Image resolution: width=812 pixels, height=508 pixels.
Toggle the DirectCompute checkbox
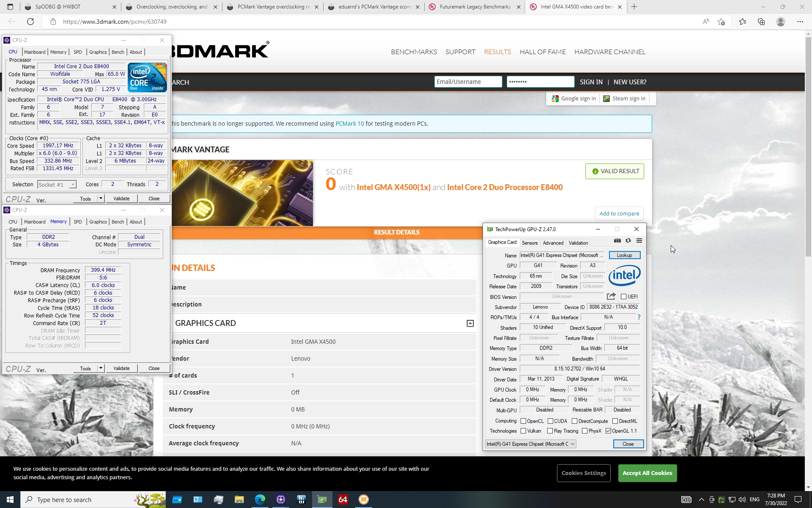574,421
